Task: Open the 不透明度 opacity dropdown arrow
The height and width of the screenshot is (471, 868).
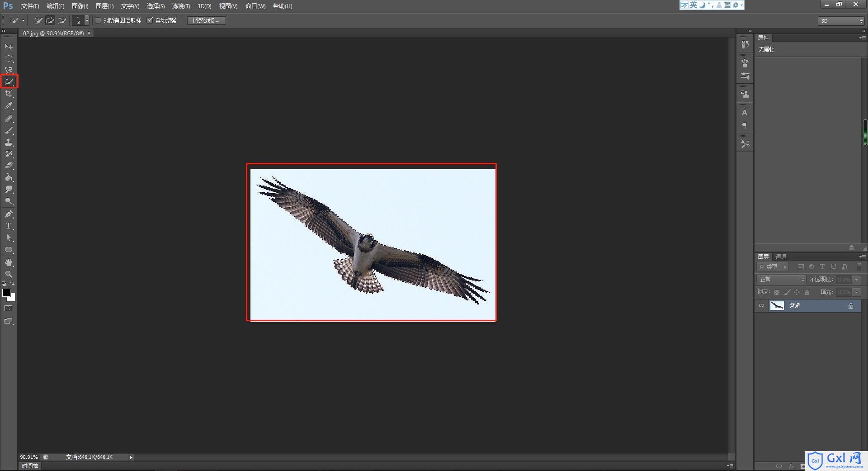Action: [x=857, y=280]
